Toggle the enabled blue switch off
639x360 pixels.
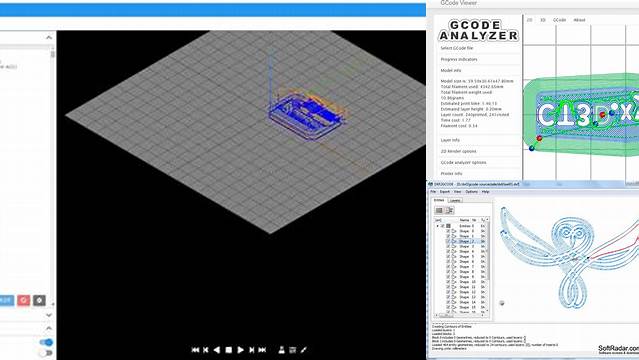46,342
